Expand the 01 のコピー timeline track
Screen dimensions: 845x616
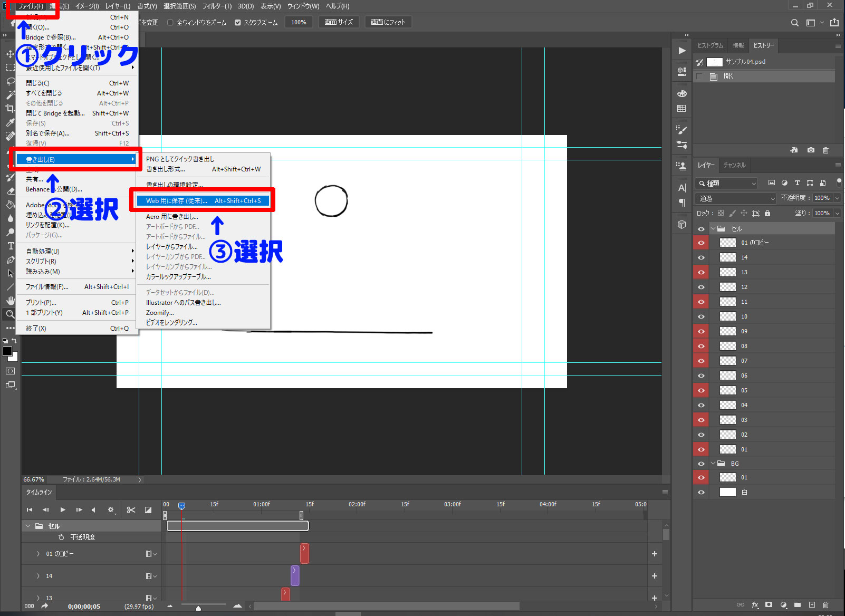point(38,554)
